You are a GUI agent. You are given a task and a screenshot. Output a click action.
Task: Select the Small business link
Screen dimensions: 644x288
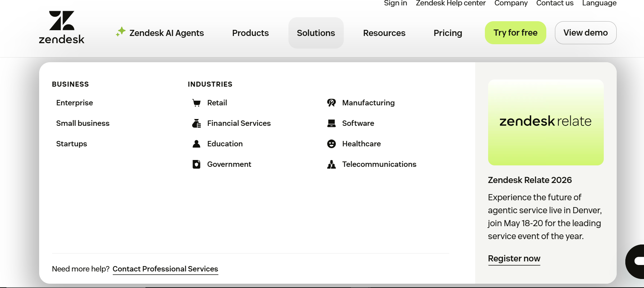(83, 123)
